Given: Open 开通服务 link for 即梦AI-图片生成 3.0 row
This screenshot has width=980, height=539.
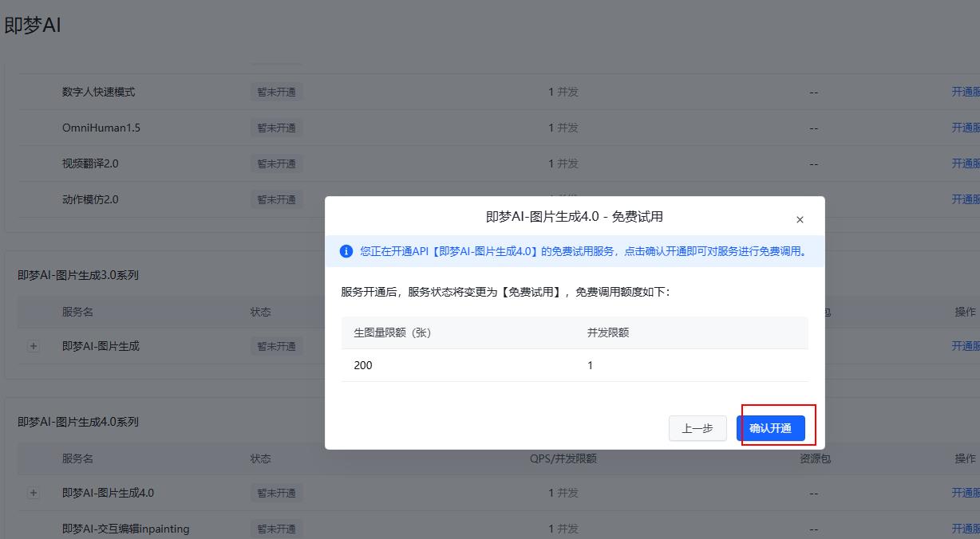Looking at the screenshot, I should [966, 346].
